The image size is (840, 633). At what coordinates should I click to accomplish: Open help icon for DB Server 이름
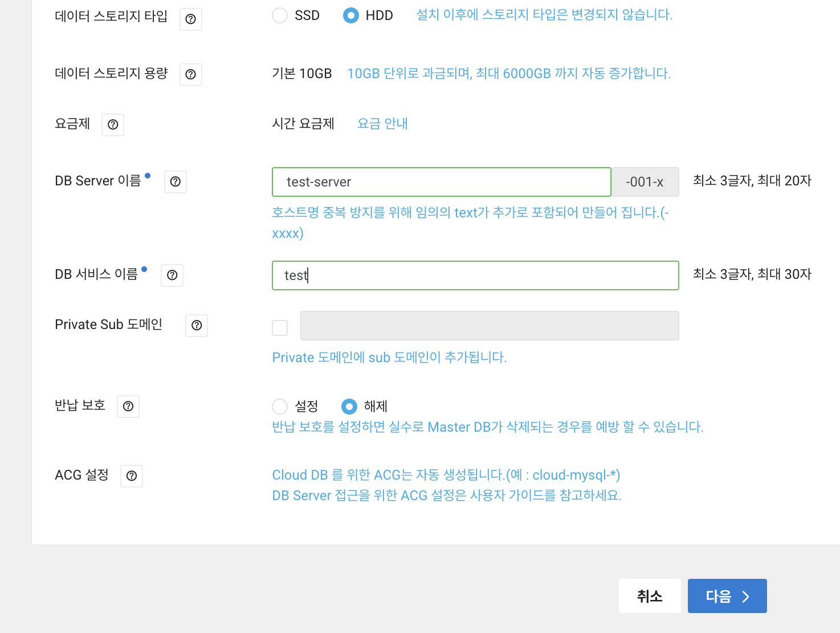pos(176,181)
